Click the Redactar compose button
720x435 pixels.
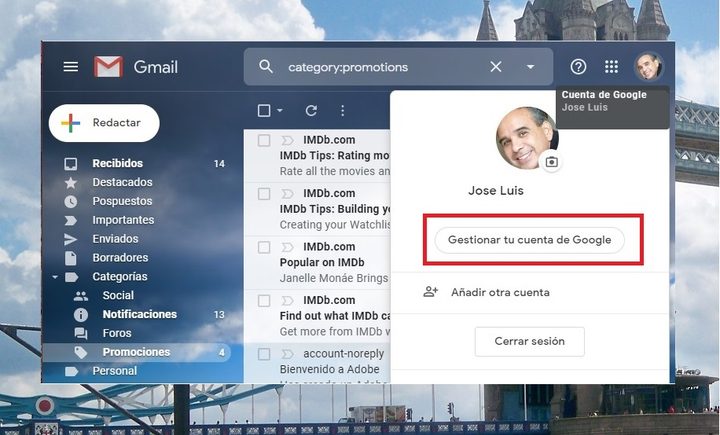click(104, 123)
